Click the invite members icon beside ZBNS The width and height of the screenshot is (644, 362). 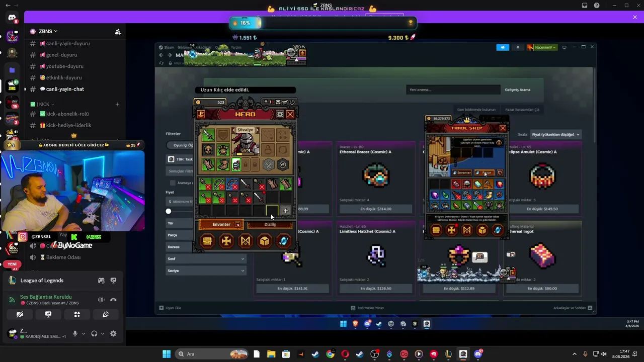[118, 31]
